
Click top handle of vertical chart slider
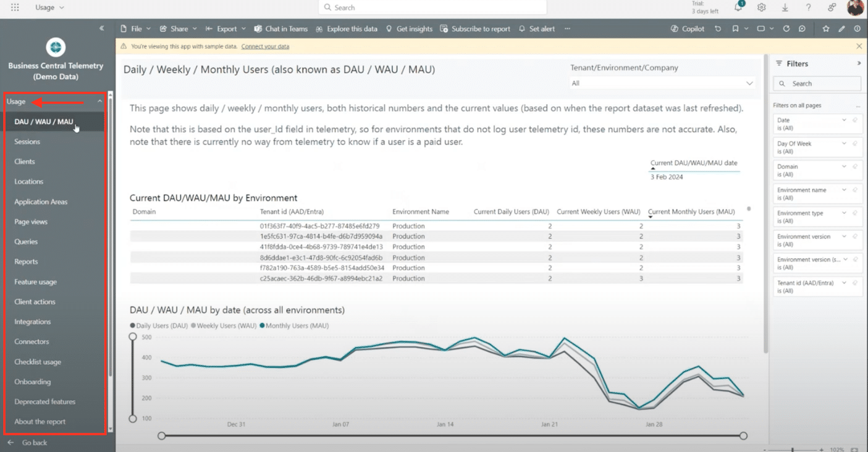[132, 337]
